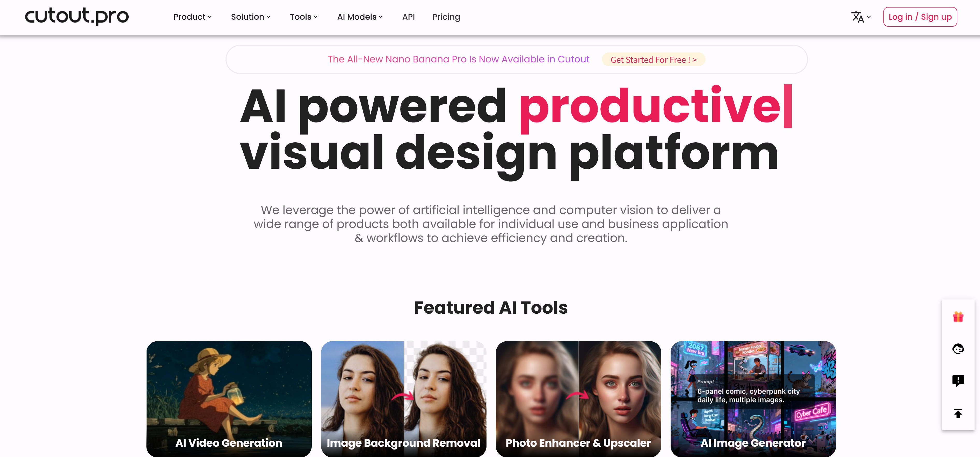Image resolution: width=980 pixels, height=457 pixels.
Task: Open the customer support face icon
Action: click(x=957, y=349)
